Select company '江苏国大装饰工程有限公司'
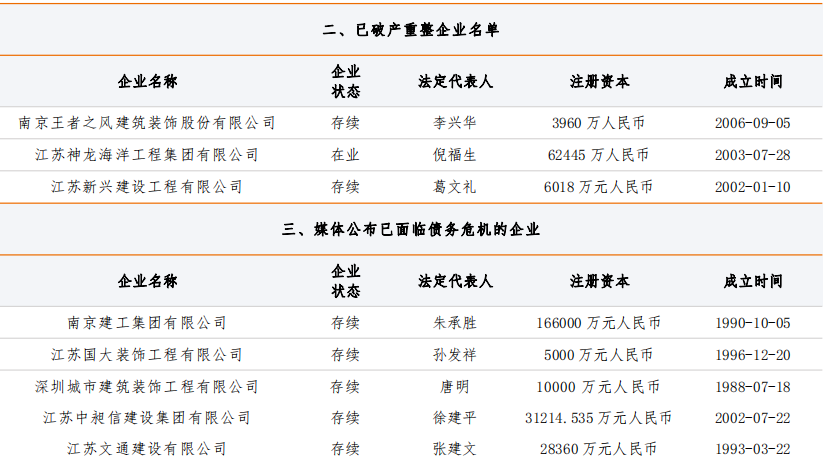The image size is (828, 466). 147,355
